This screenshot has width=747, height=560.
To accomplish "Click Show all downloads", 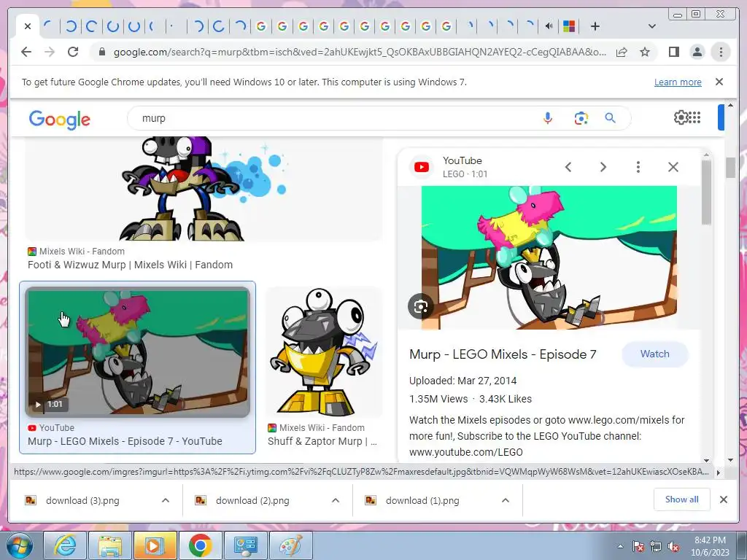I will point(682,499).
